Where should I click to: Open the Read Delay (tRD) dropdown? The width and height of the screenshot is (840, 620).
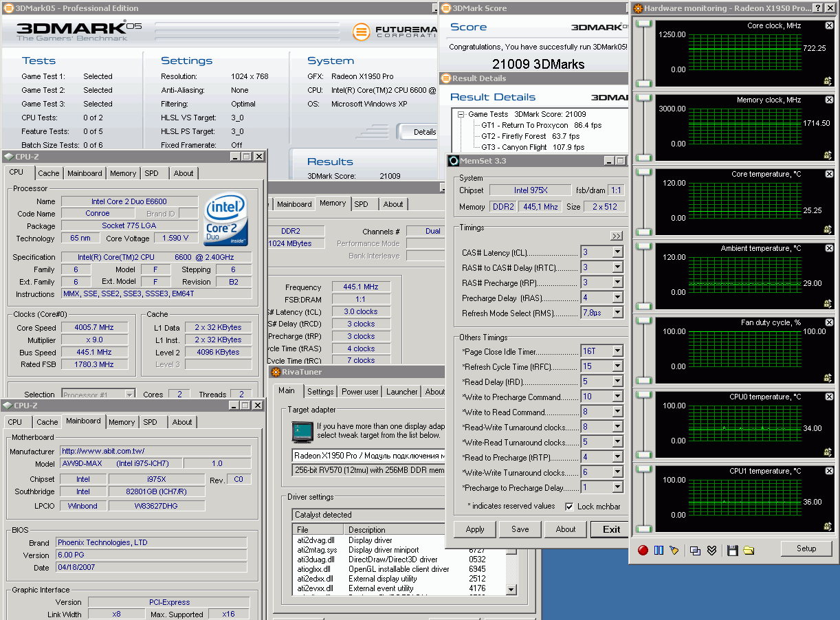click(617, 381)
